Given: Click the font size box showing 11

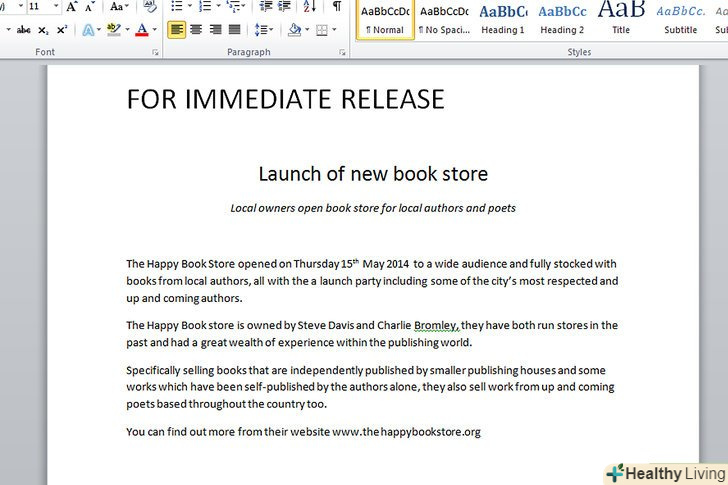Looking at the screenshot, I should tap(39, 6).
